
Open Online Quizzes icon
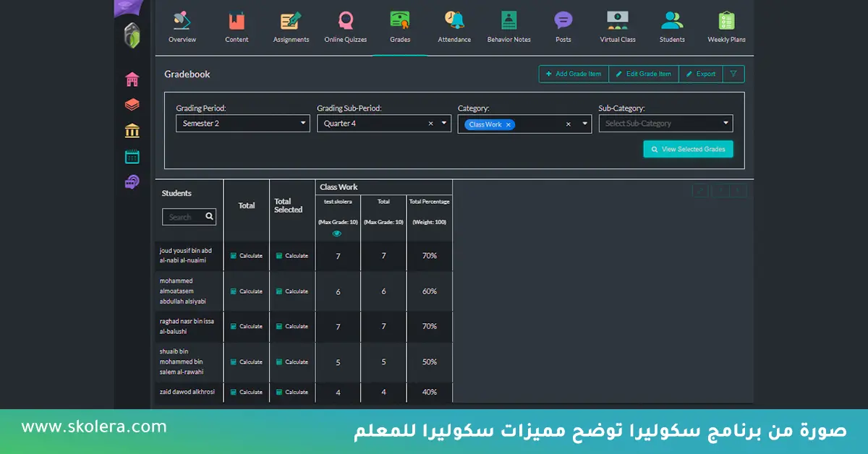(x=345, y=20)
